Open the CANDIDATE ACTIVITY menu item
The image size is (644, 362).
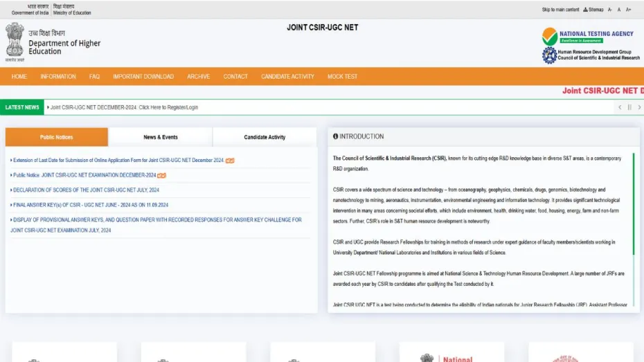pos(287,76)
